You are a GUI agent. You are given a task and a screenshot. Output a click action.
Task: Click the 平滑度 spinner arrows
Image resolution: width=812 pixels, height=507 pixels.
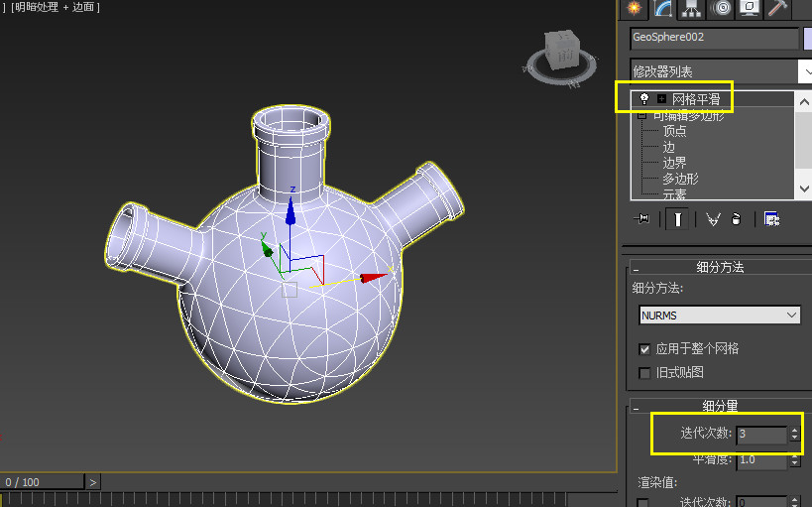(795, 460)
